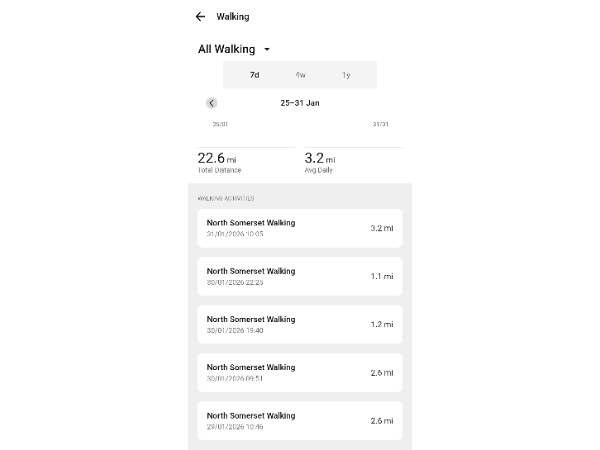Image resolution: width=600 pixels, height=450 pixels.
Task: Switch to the 1y time range tab
Action: tap(346, 75)
